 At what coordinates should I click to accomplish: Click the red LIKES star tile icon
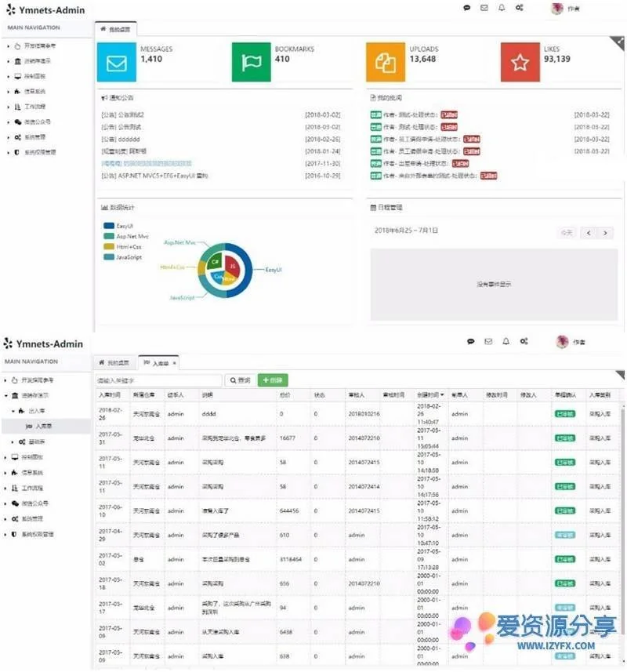point(520,63)
